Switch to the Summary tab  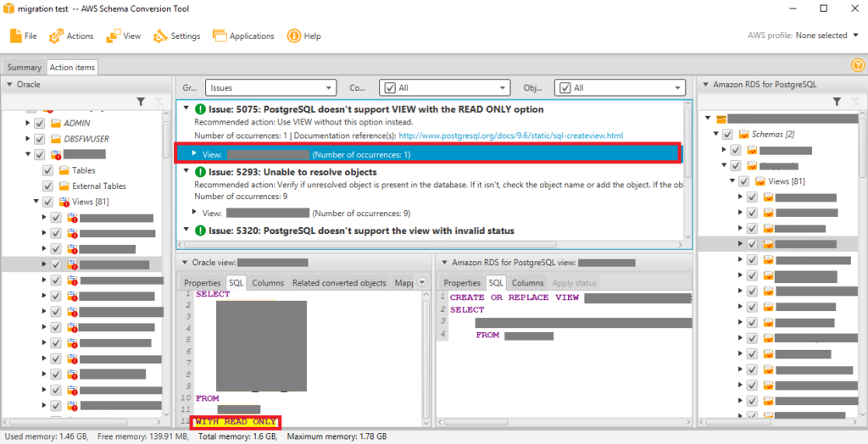[25, 67]
